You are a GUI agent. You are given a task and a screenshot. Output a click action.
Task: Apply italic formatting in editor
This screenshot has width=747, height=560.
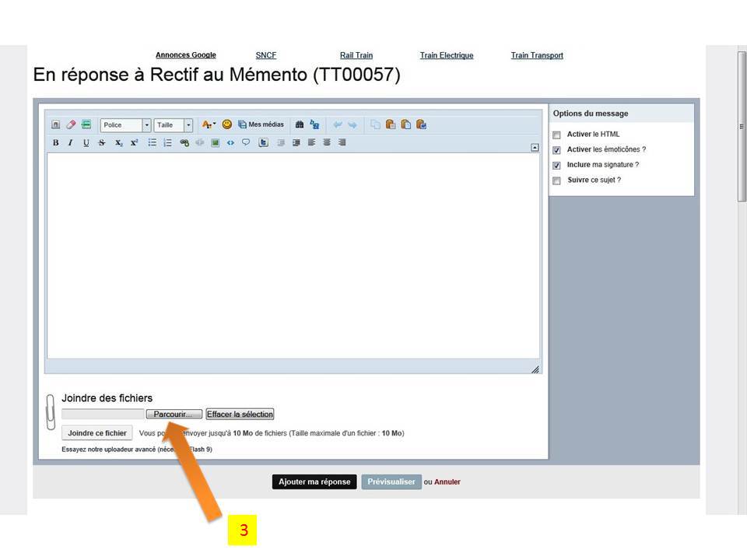[x=70, y=143]
